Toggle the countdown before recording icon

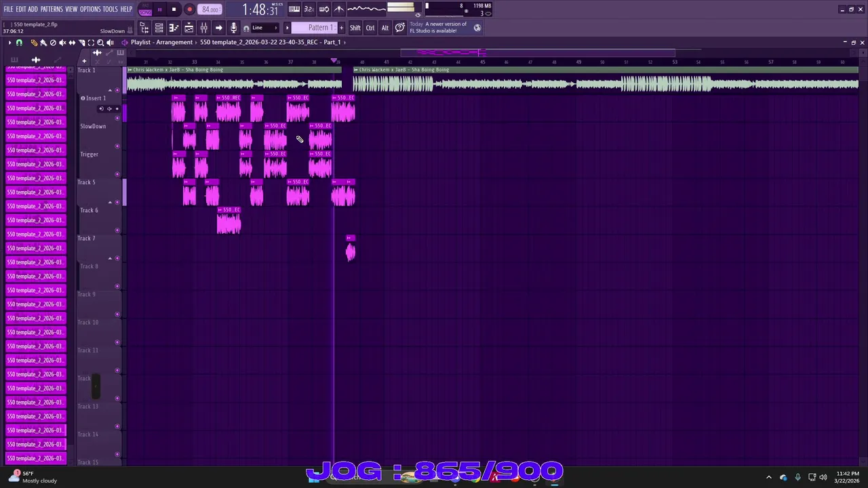click(309, 9)
